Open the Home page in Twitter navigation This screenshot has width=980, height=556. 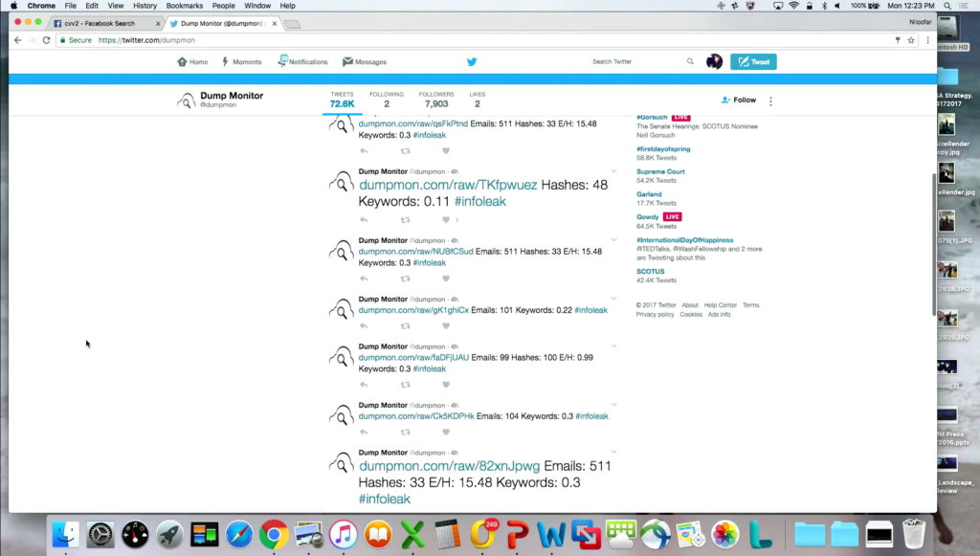tap(192, 62)
